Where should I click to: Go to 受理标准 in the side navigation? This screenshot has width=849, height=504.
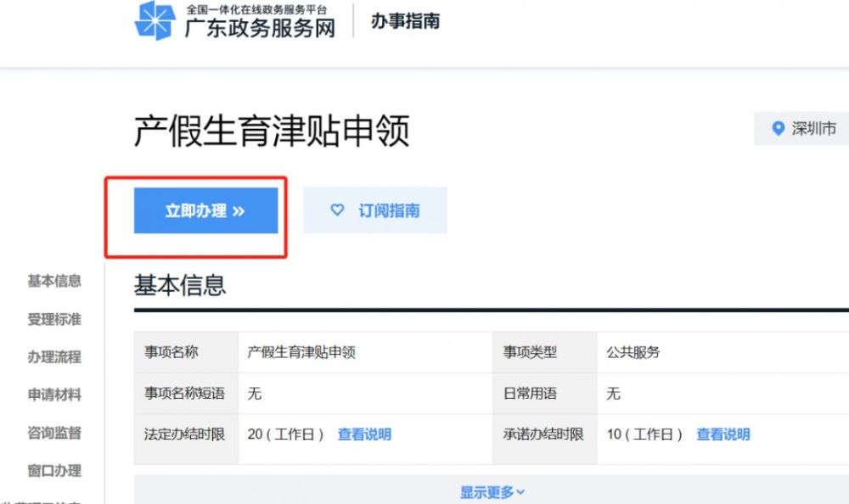click(54, 319)
